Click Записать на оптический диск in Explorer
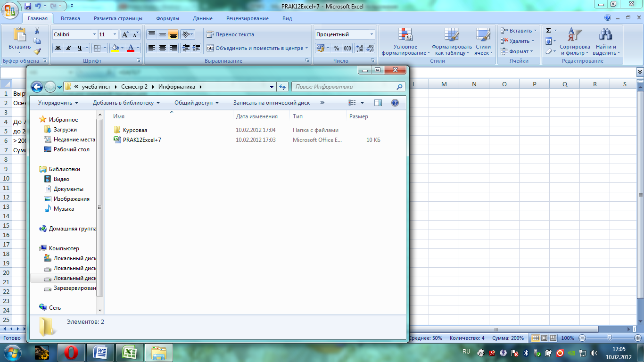The image size is (644, 362). click(x=272, y=103)
